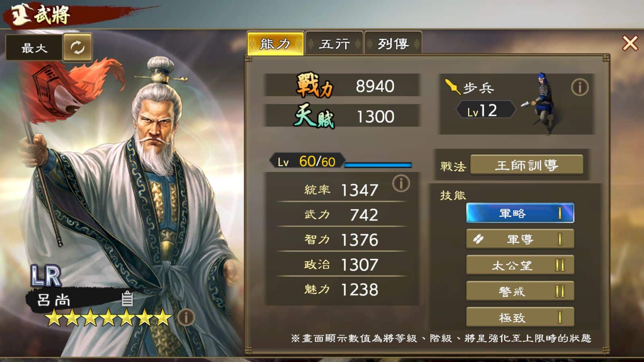This screenshot has width=644, height=362.
Task: Click the blue level experience bar
Action: (378, 165)
